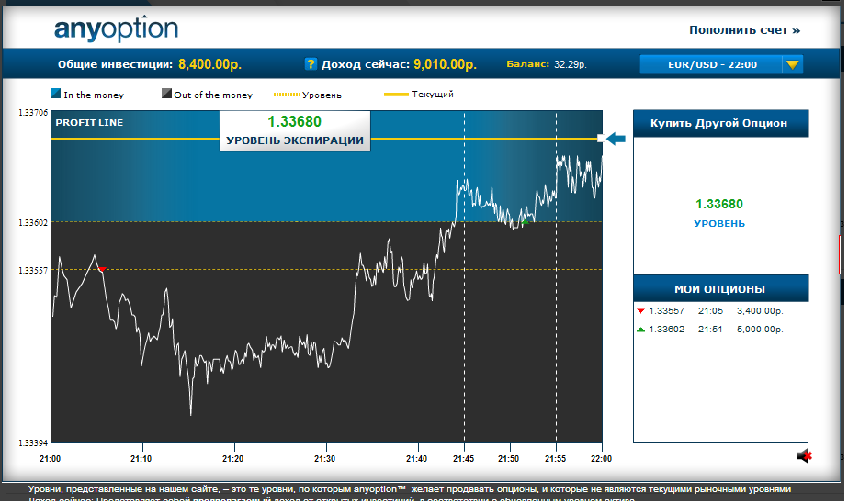Click the white current-level marker on chart
This screenshot has width=848, height=504.
(x=600, y=139)
